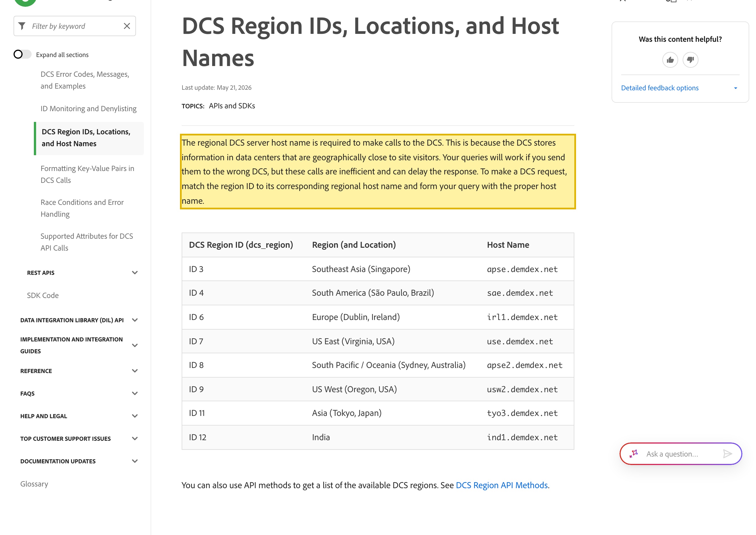Click the apse.demdex.net host name
756x535 pixels.
tap(522, 269)
